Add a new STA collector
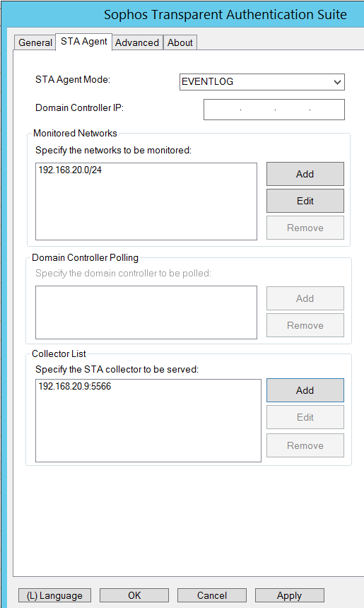The image size is (364, 608). pos(305,390)
